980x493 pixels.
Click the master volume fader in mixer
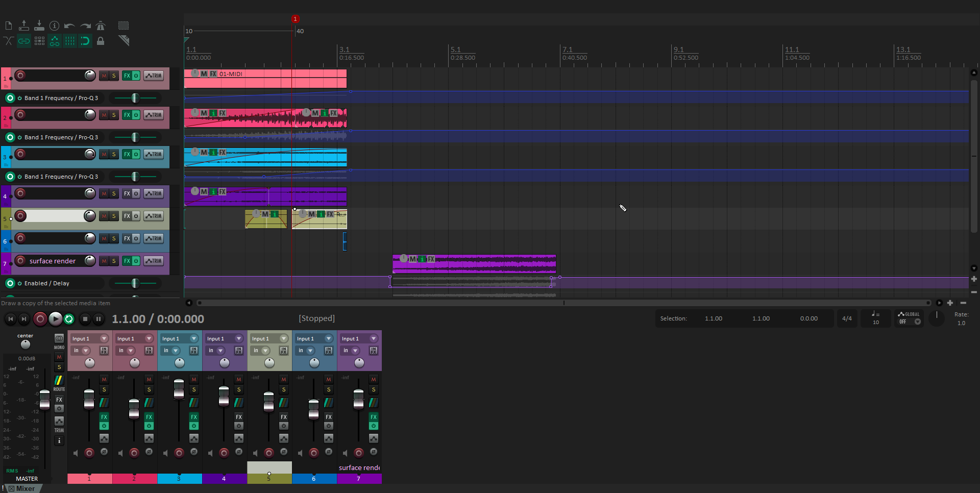pyautogui.click(x=45, y=400)
